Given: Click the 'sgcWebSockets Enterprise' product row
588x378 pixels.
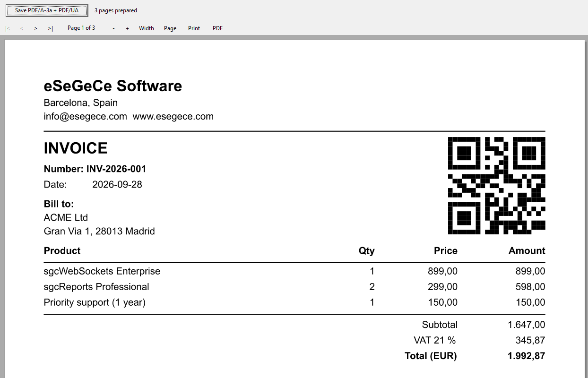Looking at the screenshot, I should tap(294, 271).
